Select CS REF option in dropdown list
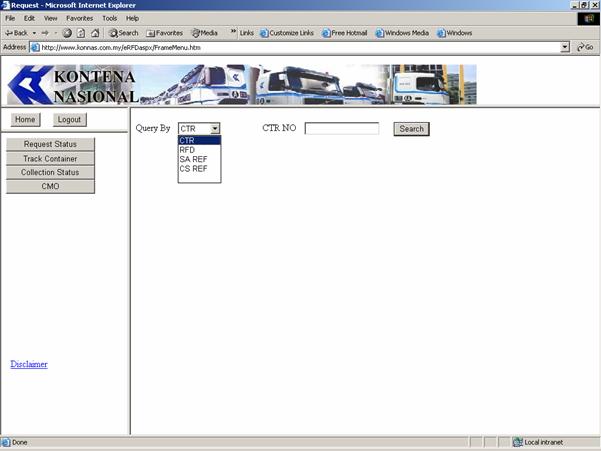601x451 pixels. point(199,169)
